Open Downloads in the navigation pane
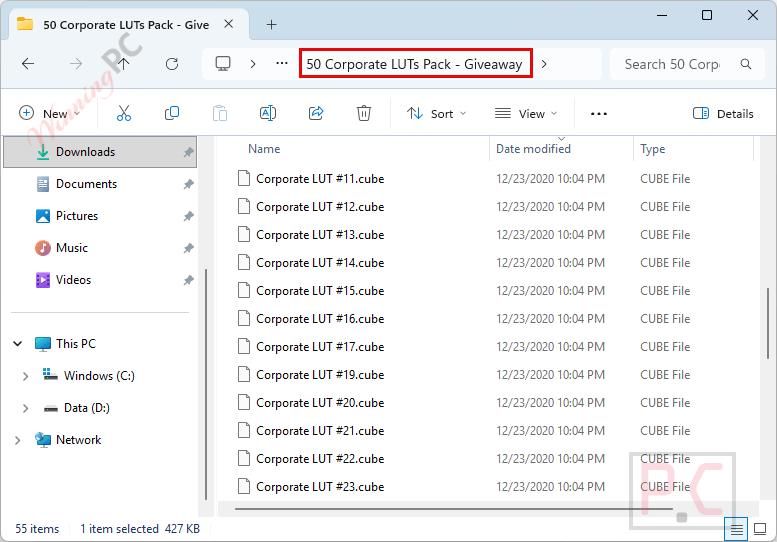Screen dimensions: 777x542 (x=100, y=152)
